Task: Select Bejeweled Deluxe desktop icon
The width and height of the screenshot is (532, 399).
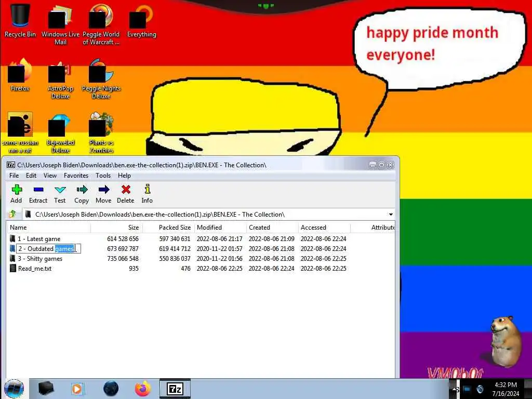Action: click(60, 132)
